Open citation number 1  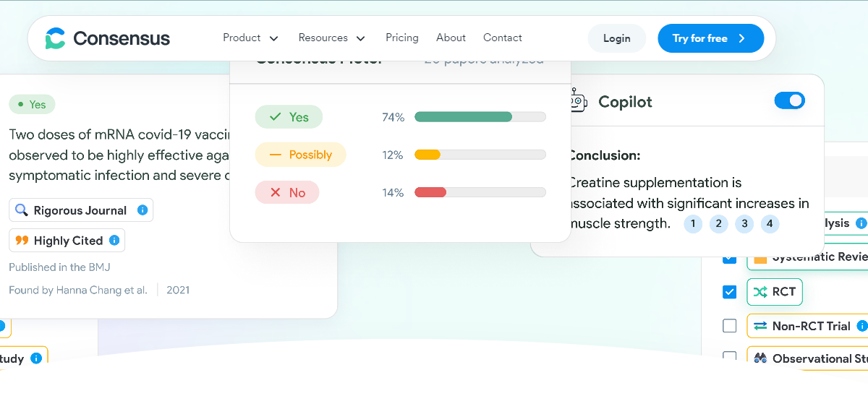692,224
